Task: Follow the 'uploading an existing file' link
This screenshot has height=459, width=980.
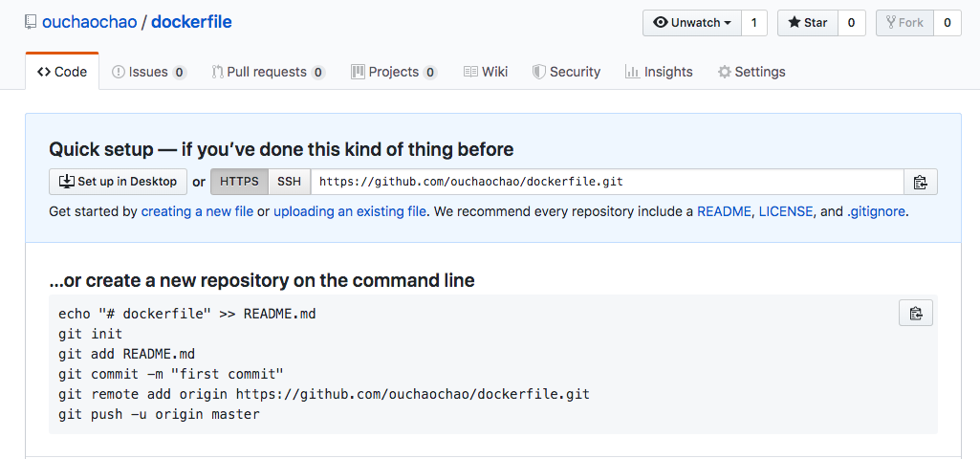Action: point(350,211)
